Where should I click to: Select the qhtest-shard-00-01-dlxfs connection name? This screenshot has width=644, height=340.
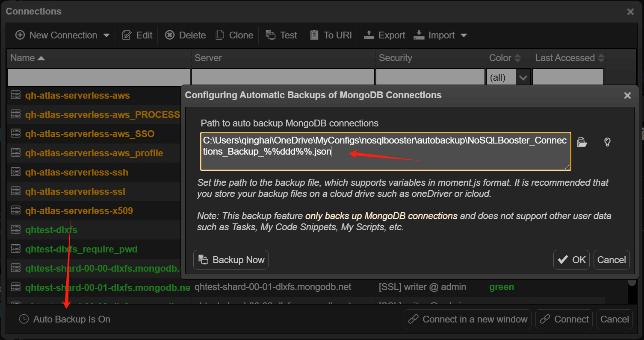click(x=107, y=287)
